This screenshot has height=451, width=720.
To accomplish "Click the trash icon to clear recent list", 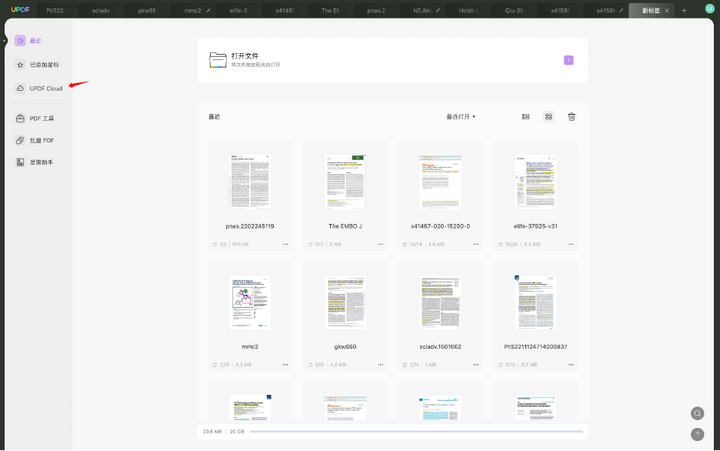I will coord(571,117).
